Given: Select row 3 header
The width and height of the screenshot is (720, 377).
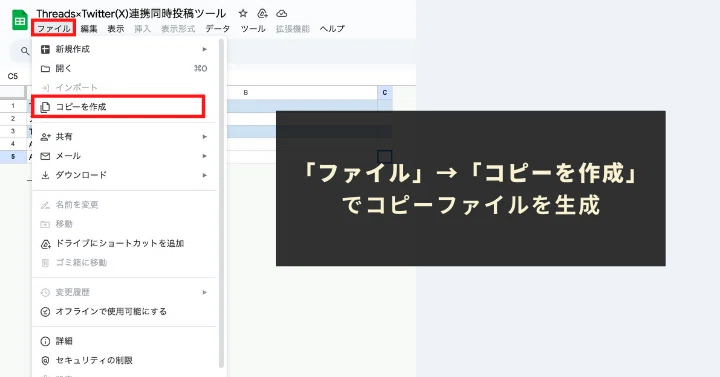Looking at the screenshot, I should pyautogui.click(x=13, y=131).
